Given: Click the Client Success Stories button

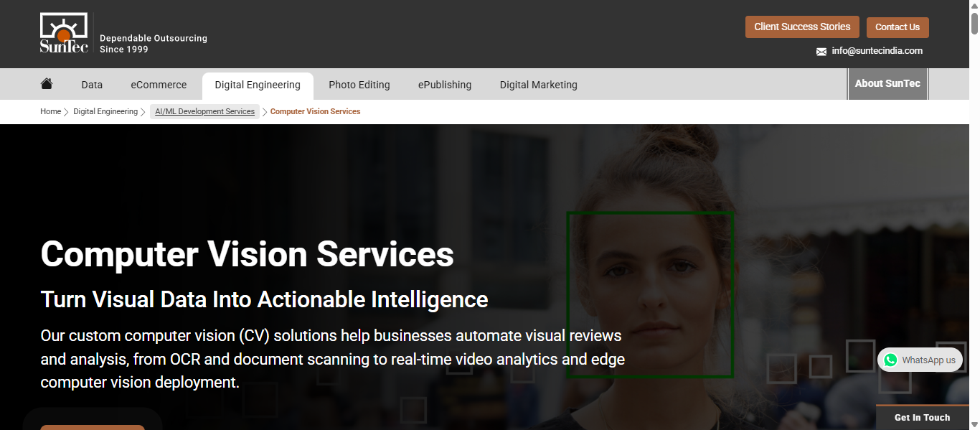Looking at the screenshot, I should point(802,27).
